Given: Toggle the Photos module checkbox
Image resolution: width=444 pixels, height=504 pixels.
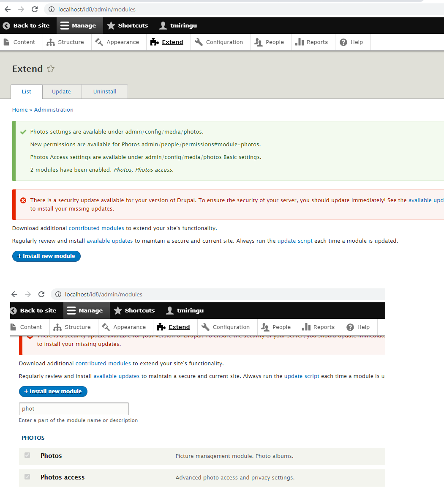Looking at the screenshot, I should pos(27,455).
